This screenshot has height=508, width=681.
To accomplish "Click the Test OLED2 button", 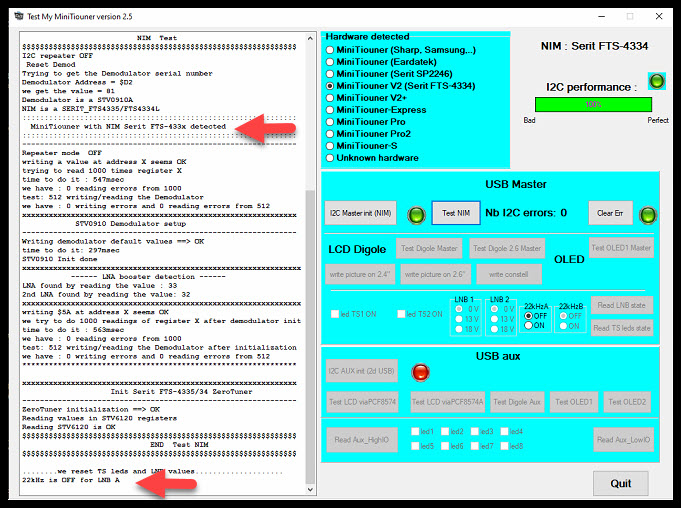I will [627, 402].
